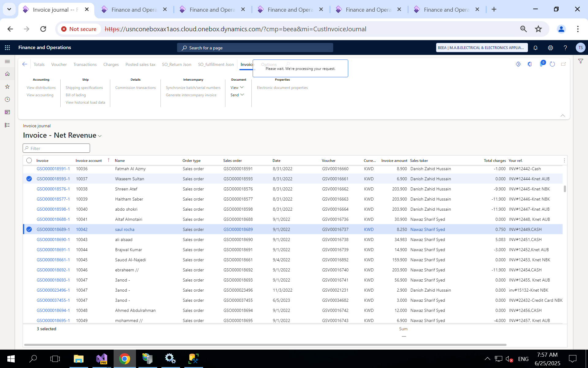Deselect the saul rocha row checkbox
The image size is (588, 368).
(x=29, y=229)
